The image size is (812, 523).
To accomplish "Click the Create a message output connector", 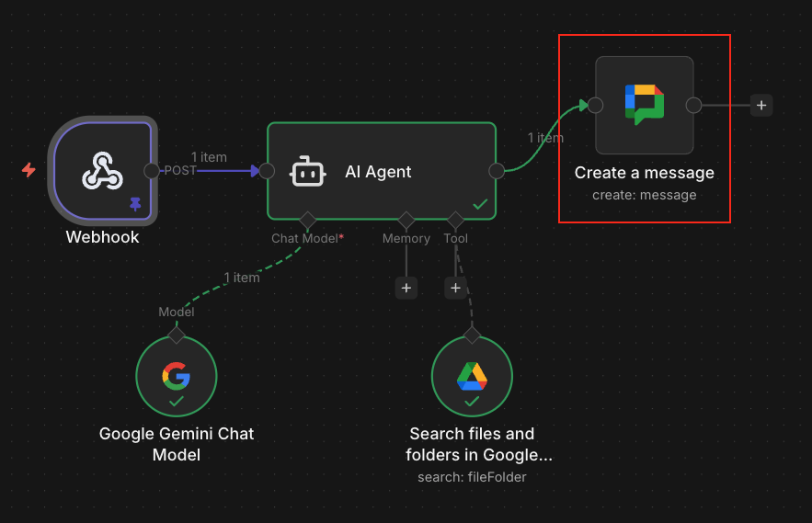I will pos(693,105).
